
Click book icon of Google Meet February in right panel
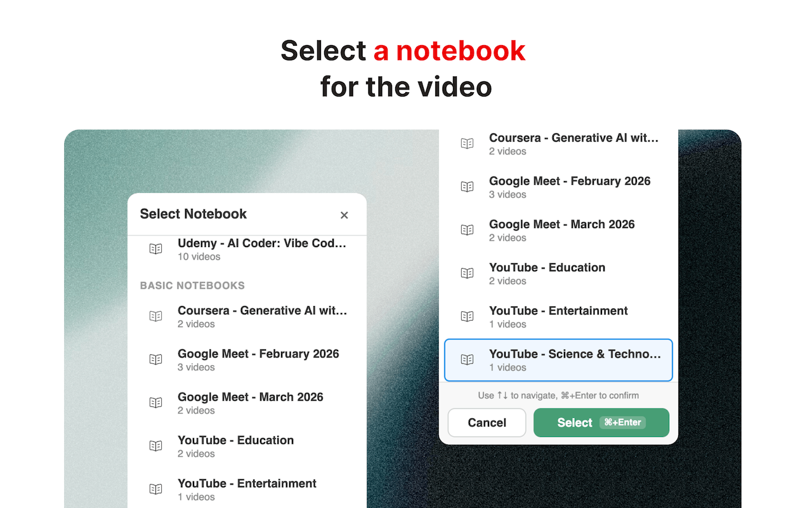tap(467, 187)
